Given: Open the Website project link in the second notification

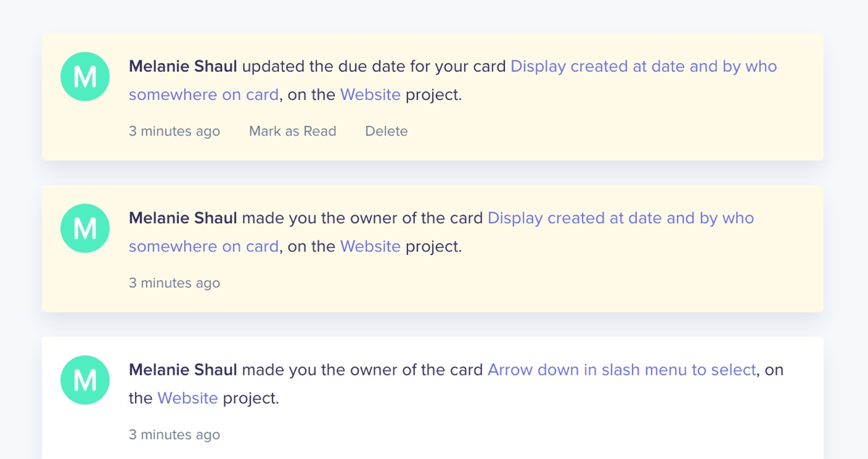Looking at the screenshot, I should [x=370, y=246].
